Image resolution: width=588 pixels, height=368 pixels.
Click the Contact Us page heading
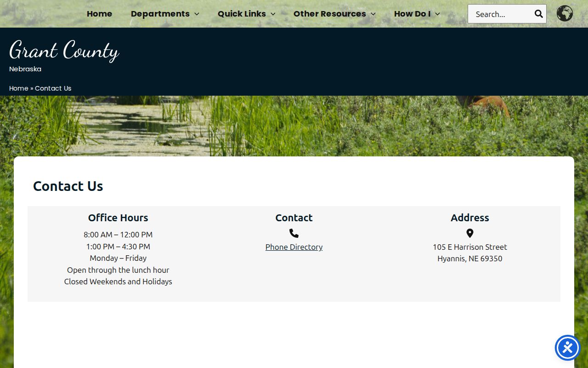[68, 186]
